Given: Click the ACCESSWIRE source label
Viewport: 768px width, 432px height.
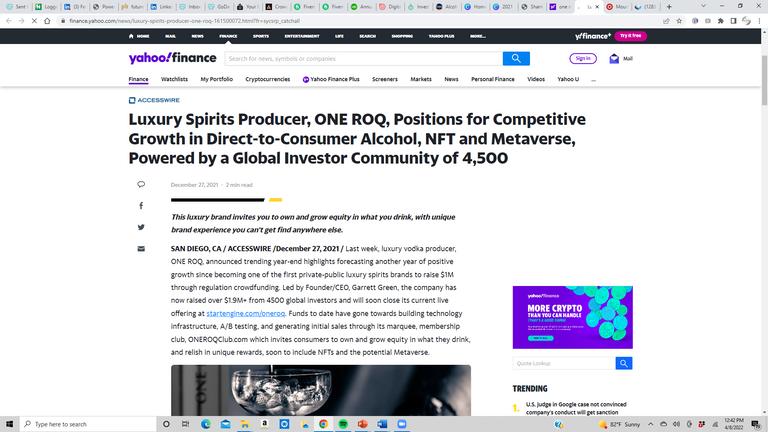Looking at the screenshot, I should click(x=158, y=100).
